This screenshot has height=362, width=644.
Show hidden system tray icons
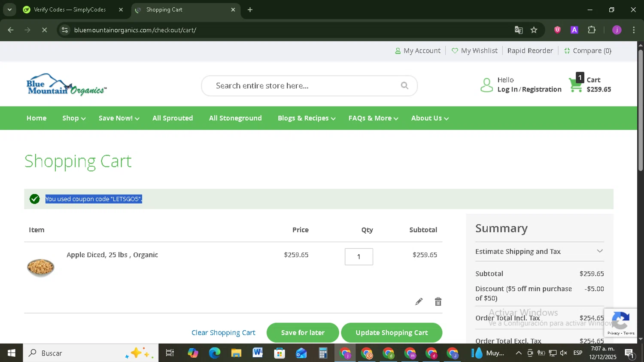[x=519, y=353]
